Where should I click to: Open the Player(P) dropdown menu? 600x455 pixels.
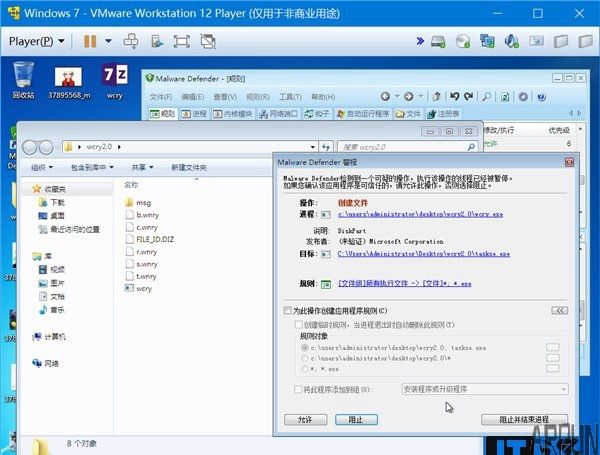(x=38, y=41)
